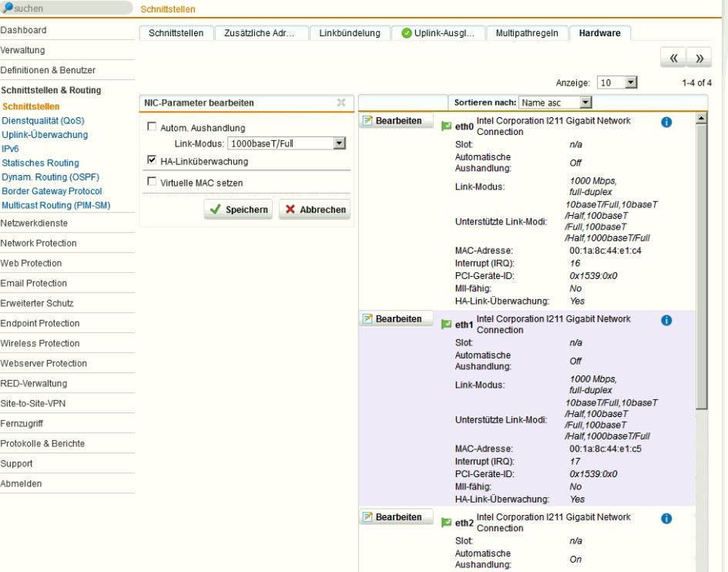The width and height of the screenshot is (728, 572).
Task: Click the suchen search field
Action: [x=71, y=8]
